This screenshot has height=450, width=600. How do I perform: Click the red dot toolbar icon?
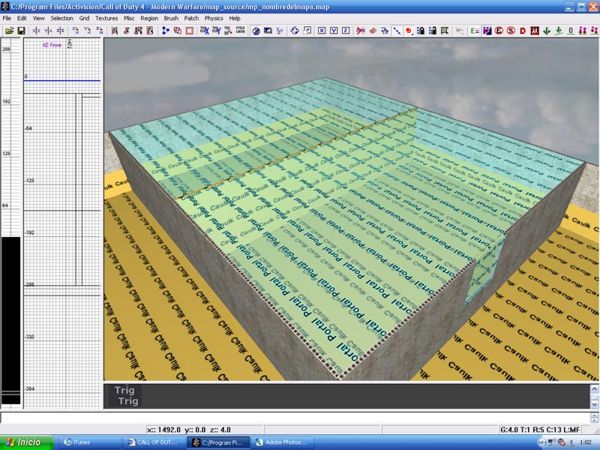tap(409, 31)
